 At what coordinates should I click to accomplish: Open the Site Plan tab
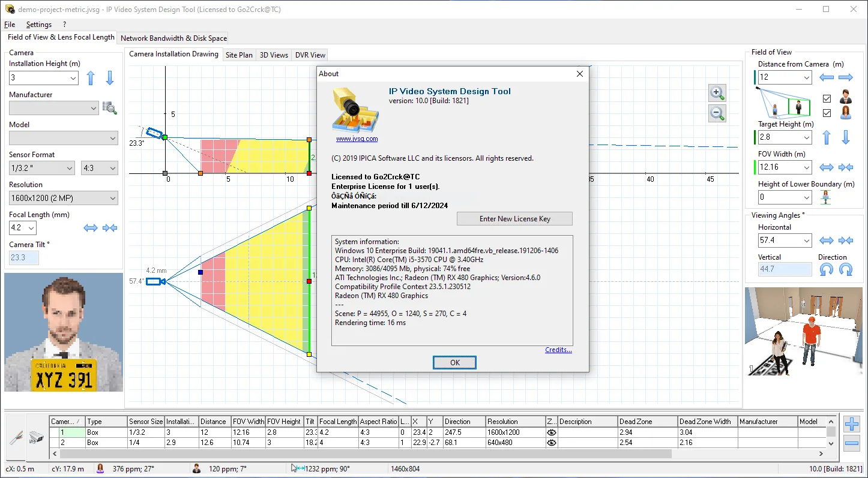(239, 55)
